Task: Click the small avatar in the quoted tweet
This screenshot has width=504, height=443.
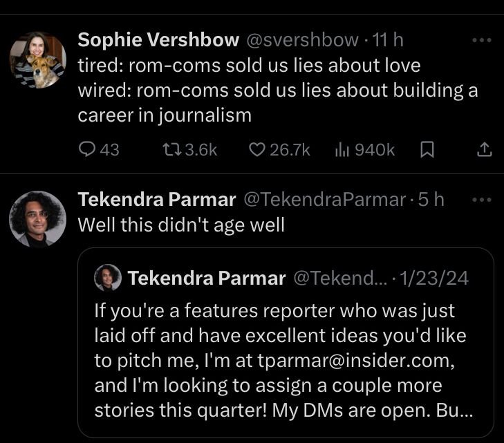Action: 108,278
